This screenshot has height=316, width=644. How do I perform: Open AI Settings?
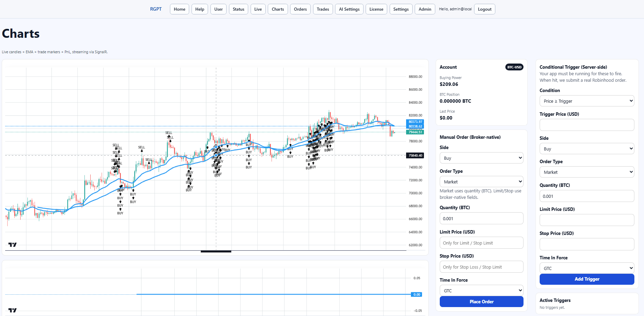349,9
